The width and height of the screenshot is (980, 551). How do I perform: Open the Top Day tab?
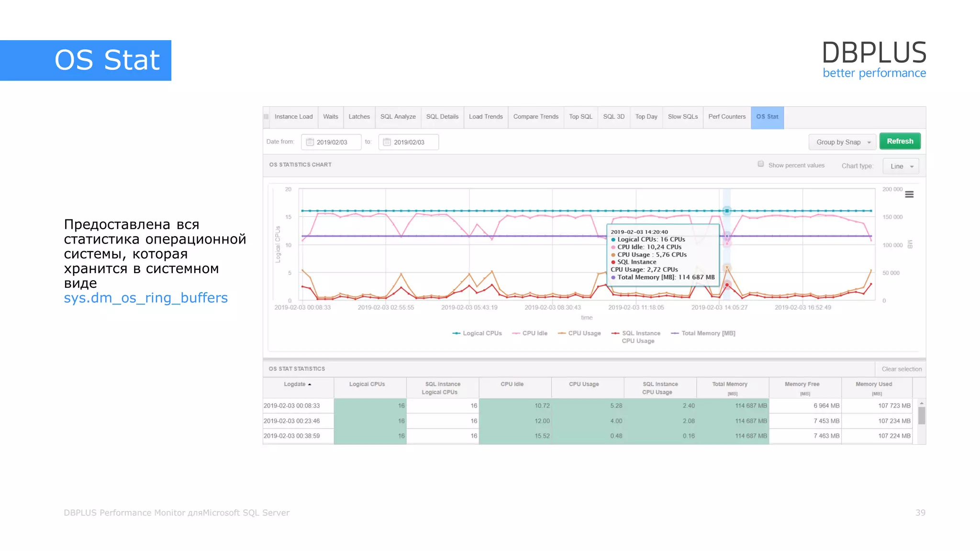coord(646,117)
